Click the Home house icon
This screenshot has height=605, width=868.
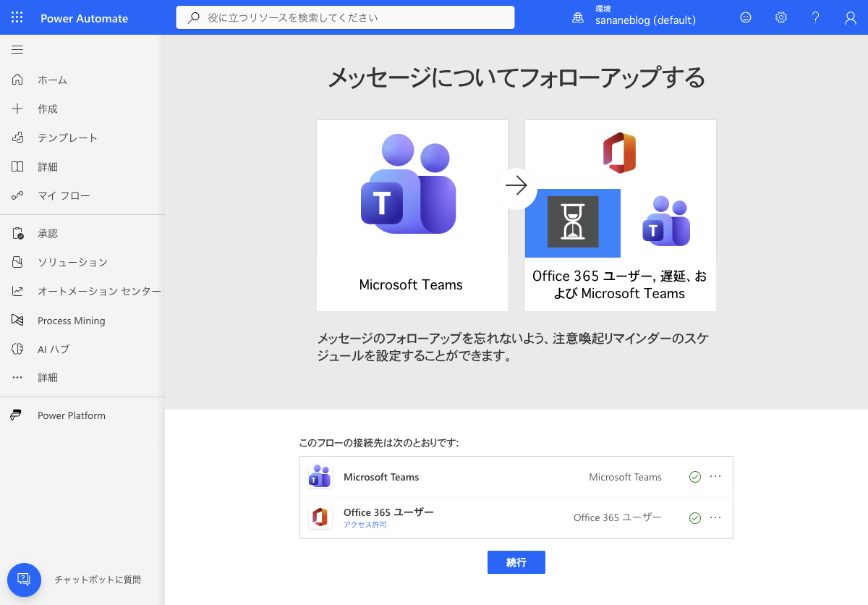pos(17,80)
